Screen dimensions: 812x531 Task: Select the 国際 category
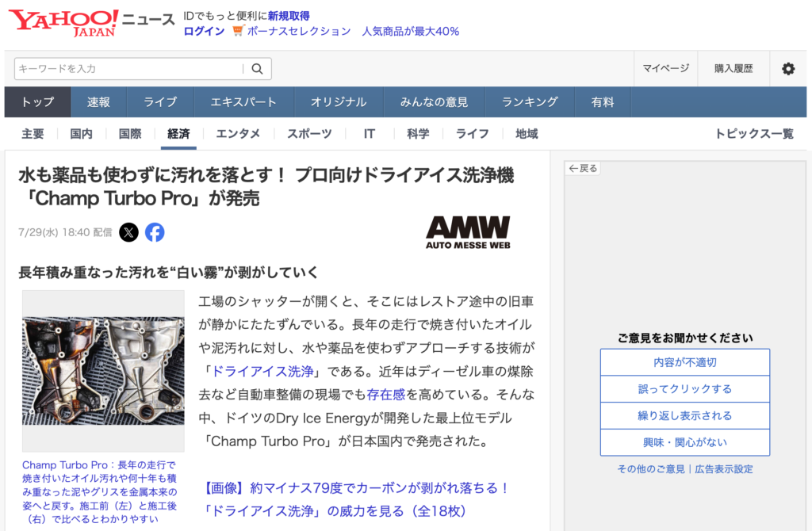(130, 134)
